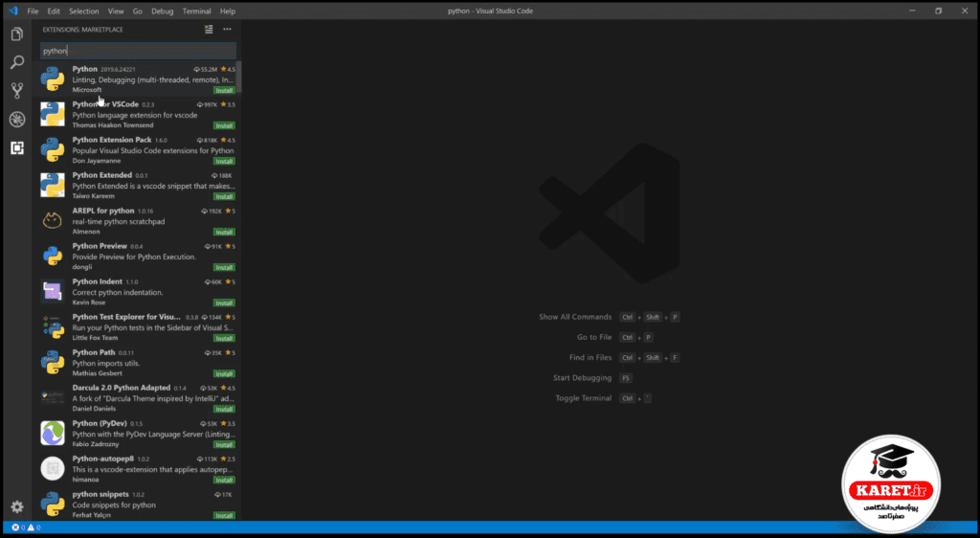Open the Extensions view icon
The width and height of the screenshot is (980, 538).
coord(17,148)
